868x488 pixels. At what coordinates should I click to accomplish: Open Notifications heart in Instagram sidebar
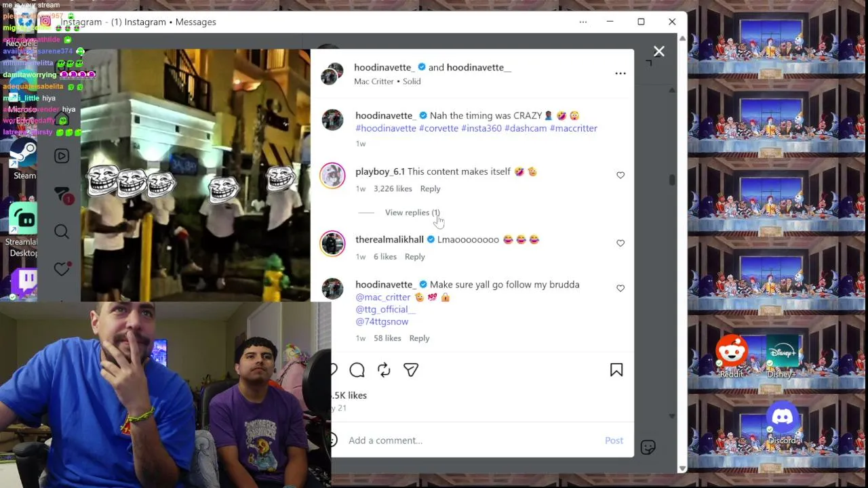pos(62,269)
